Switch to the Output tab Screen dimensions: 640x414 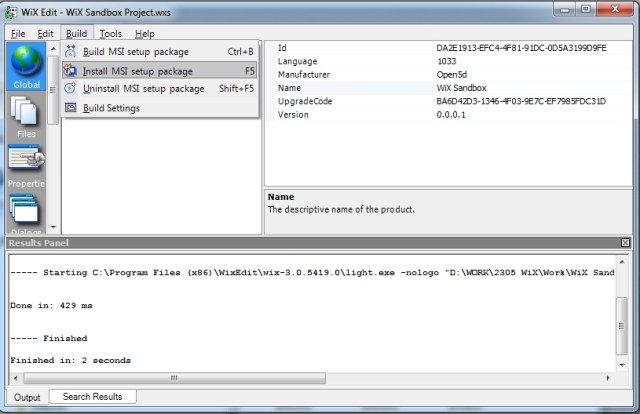point(27,397)
